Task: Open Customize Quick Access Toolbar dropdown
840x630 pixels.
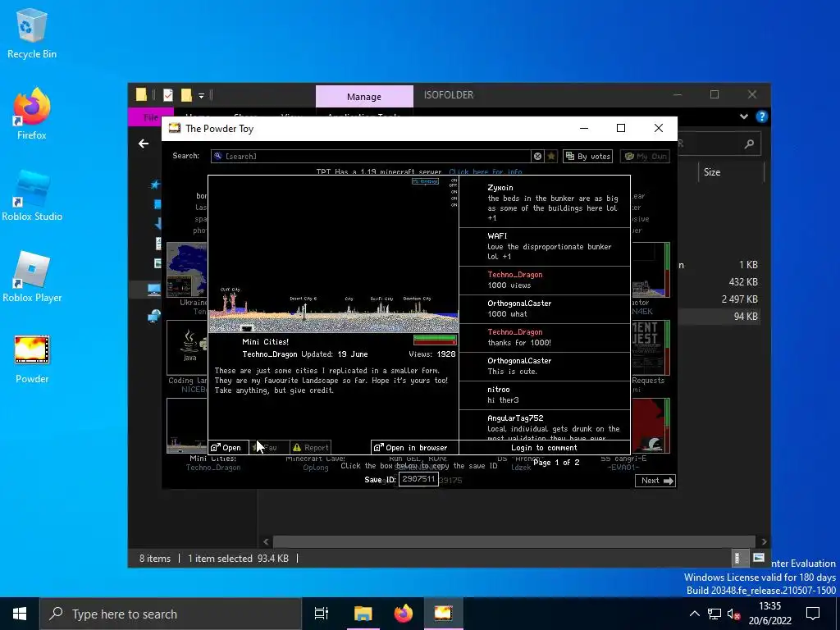Action: click(x=202, y=96)
